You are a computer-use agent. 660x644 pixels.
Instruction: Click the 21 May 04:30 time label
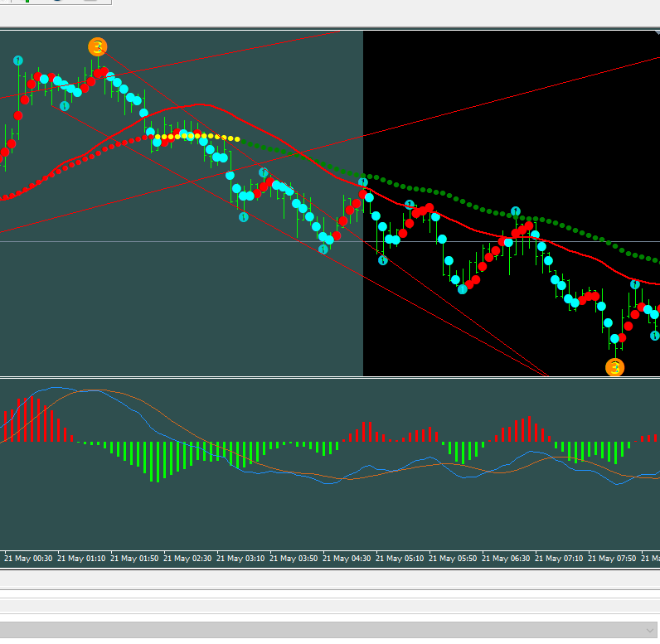(x=347, y=558)
